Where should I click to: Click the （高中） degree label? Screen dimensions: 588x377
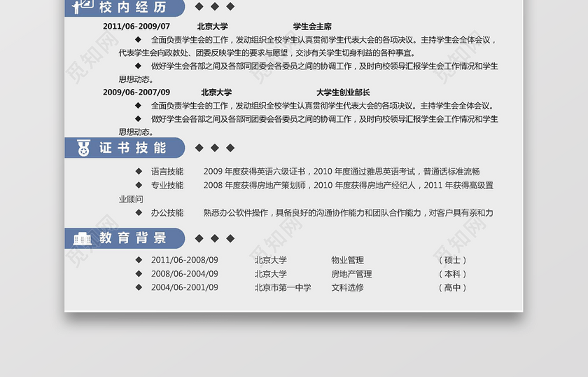coord(452,287)
